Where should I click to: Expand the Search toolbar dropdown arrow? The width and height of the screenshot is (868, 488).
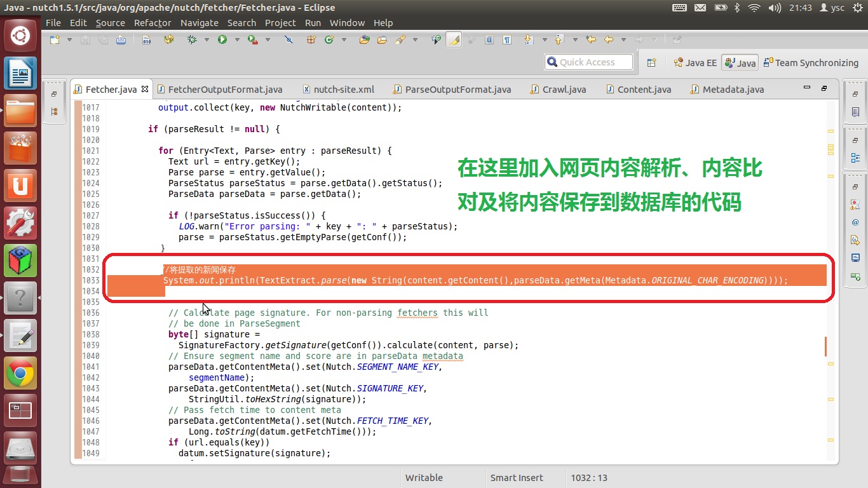coord(415,40)
